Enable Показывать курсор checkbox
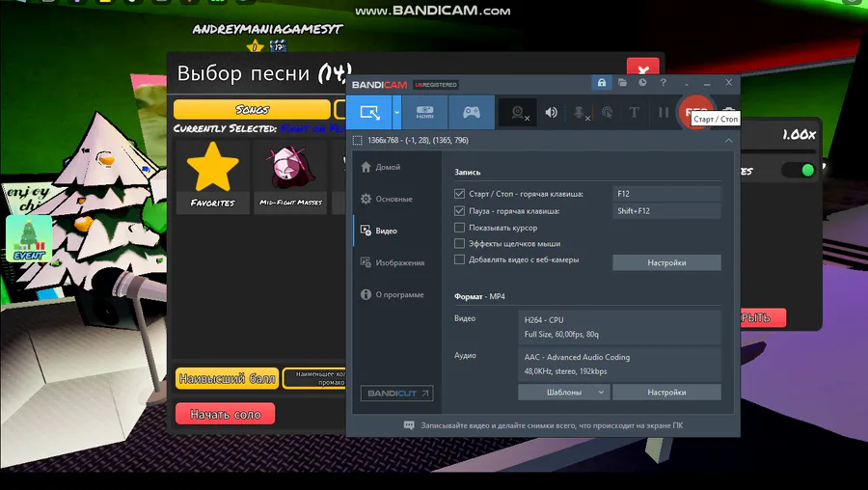 click(x=459, y=228)
